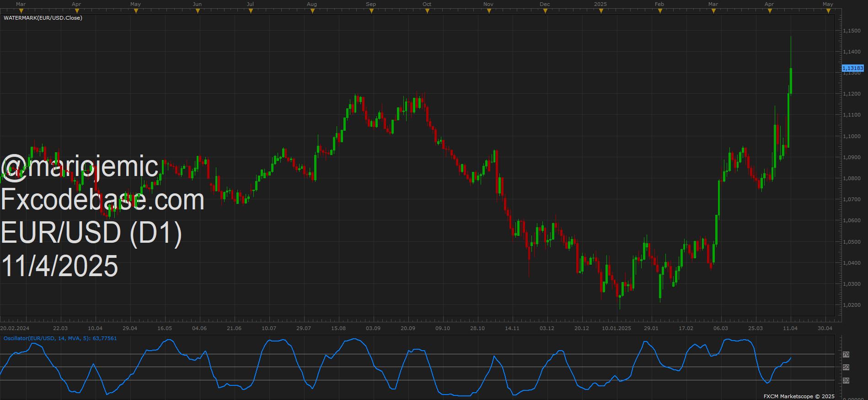Click the 06.03 date axis label
The height and width of the screenshot is (400, 868).
tap(721, 328)
